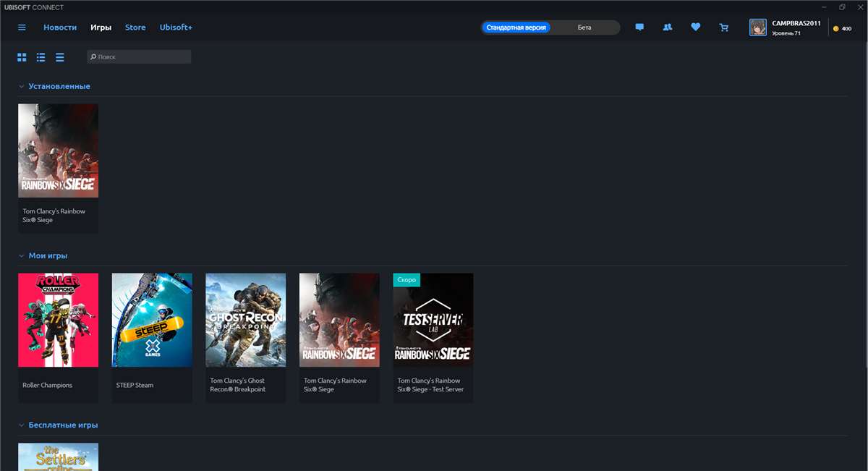This screenshot has width=868, height=471.
Task: Open STEEP Steam game cover
Action: coord(152,320)
